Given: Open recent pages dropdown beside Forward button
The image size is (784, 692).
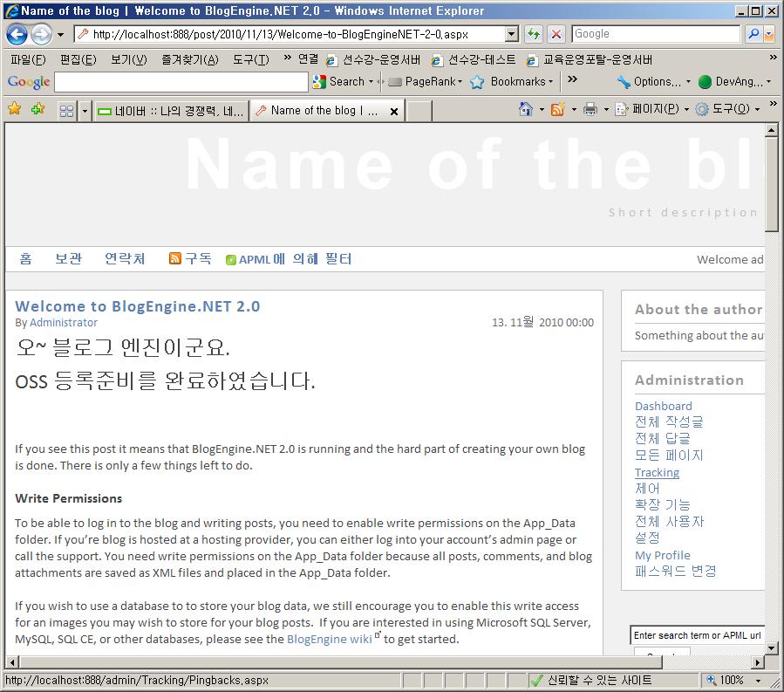Looking at the screenshot, I should (x=60, y=35).
